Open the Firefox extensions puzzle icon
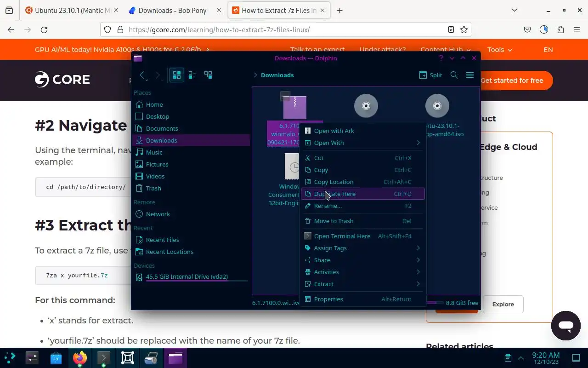Image resolution: width=588 pixels, height=368 pixels. pyautogui.click(x=560, y=29)
